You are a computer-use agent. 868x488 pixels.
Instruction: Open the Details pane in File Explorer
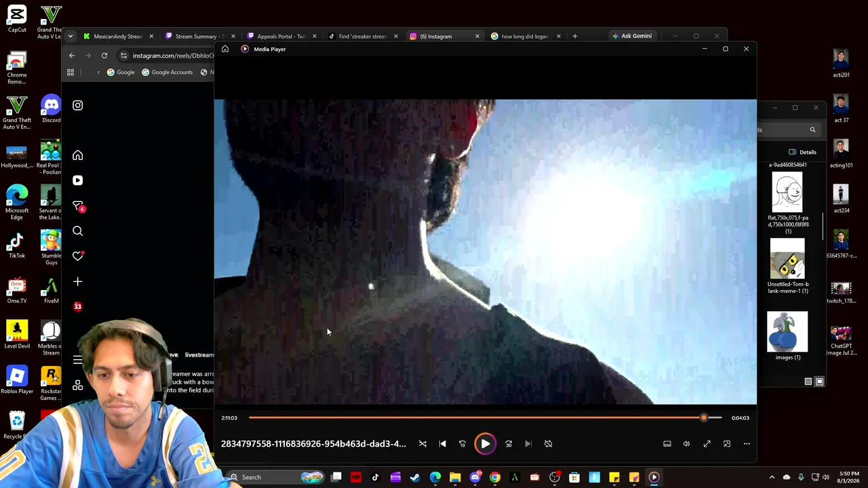pos(802,152)
